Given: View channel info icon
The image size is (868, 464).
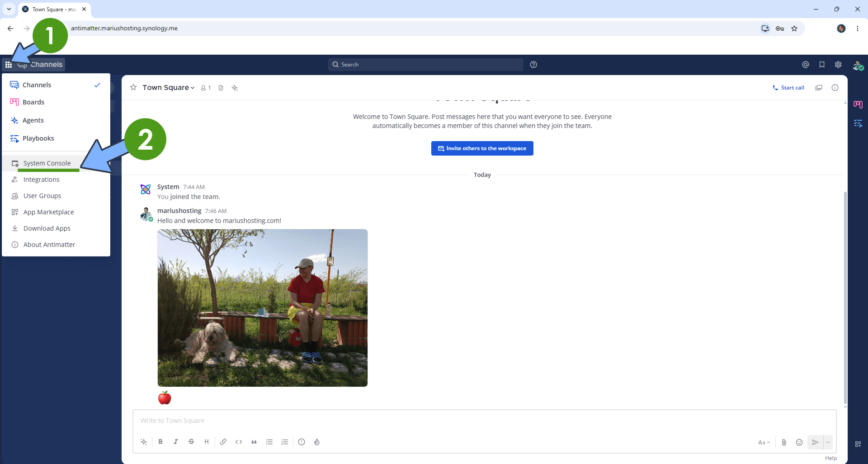Looking at the screenshot, I should 835,88.
